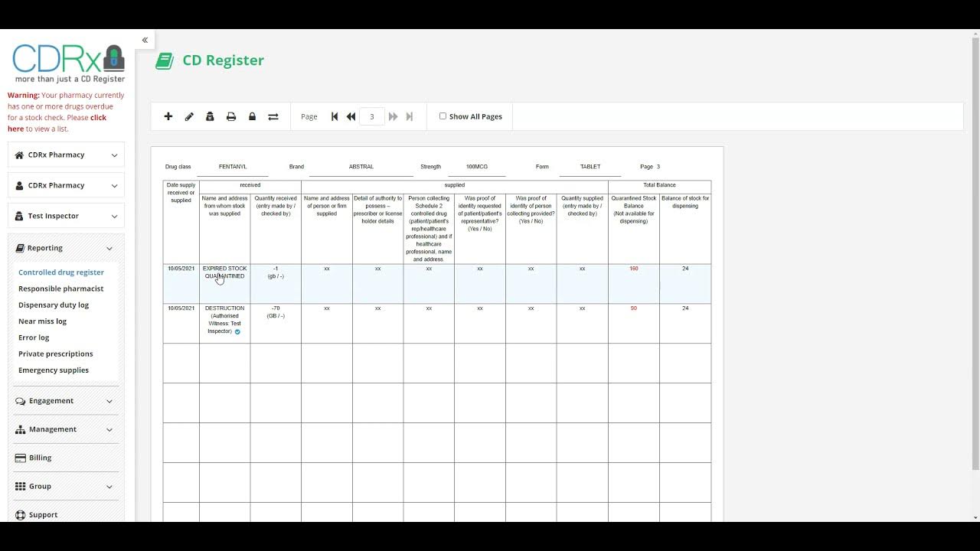Go to first register page
This screenshot has width=980, height=551.
(335, 116)
